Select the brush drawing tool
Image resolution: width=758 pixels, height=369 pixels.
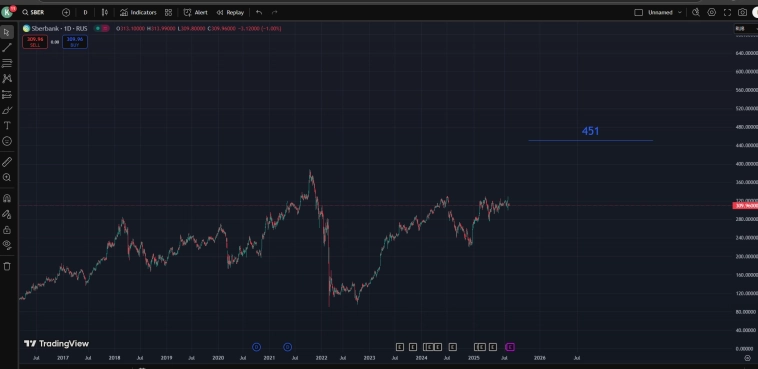[7, 110]
